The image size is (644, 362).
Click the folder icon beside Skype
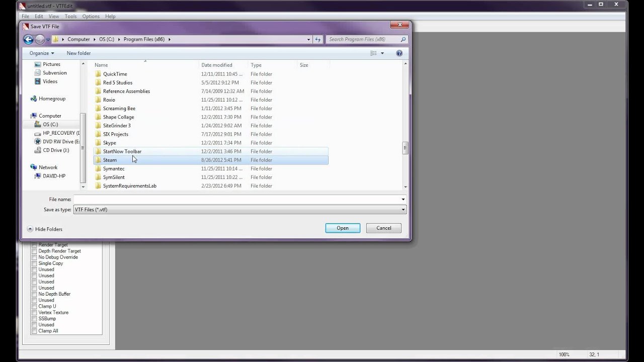[x=98, y=143]
